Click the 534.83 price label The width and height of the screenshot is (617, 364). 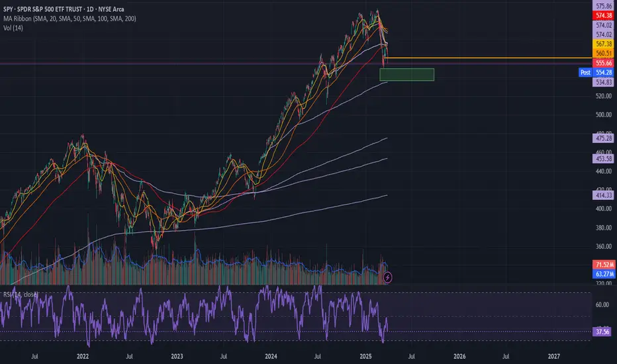pyautogui.click(x=604, y=82)
